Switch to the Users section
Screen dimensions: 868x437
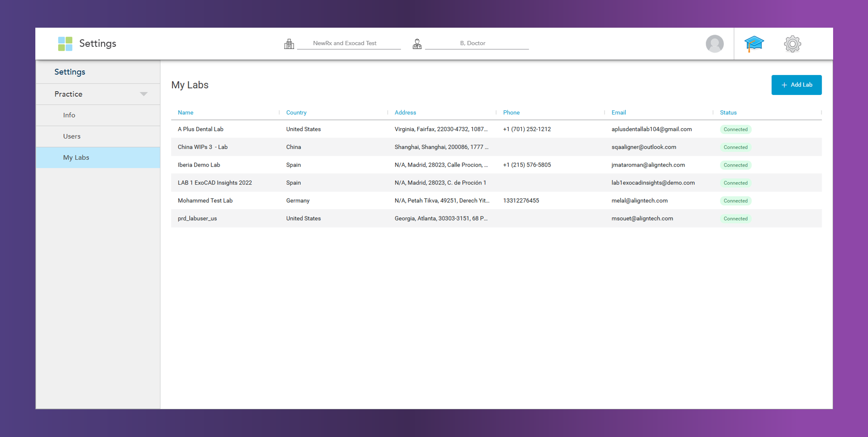click(x=72, y=136)
